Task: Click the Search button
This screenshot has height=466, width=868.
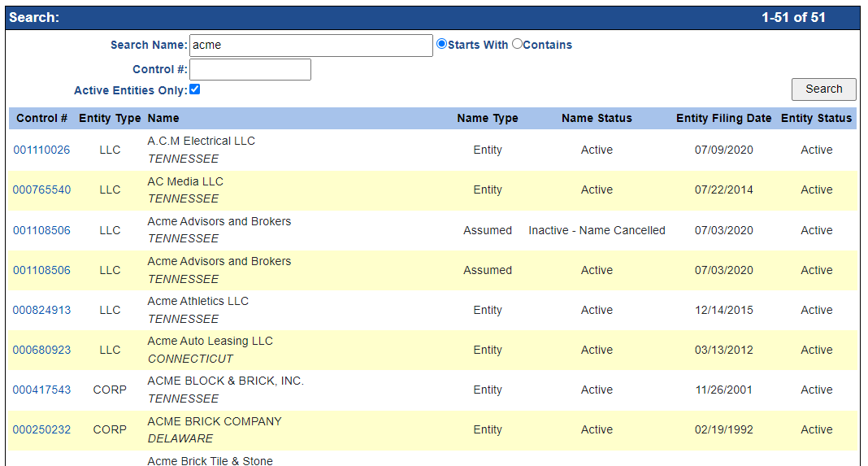Action: click(823, 89)
